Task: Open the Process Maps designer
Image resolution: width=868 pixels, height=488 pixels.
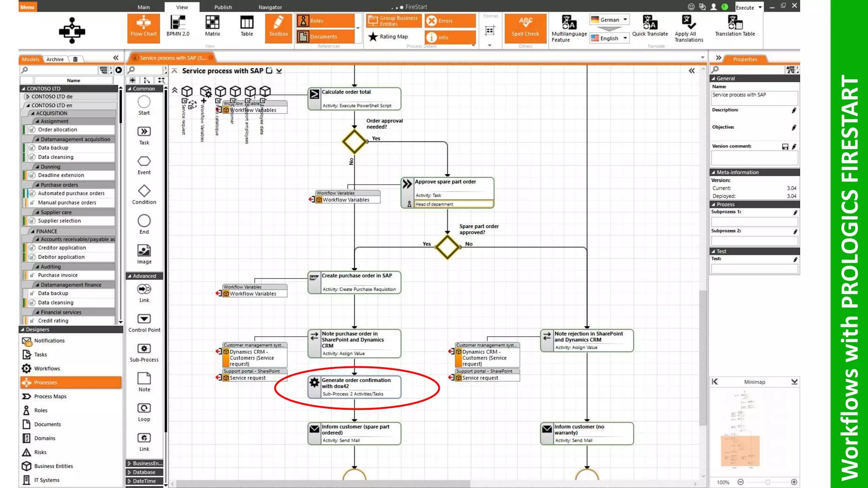Action: [50, 396]
